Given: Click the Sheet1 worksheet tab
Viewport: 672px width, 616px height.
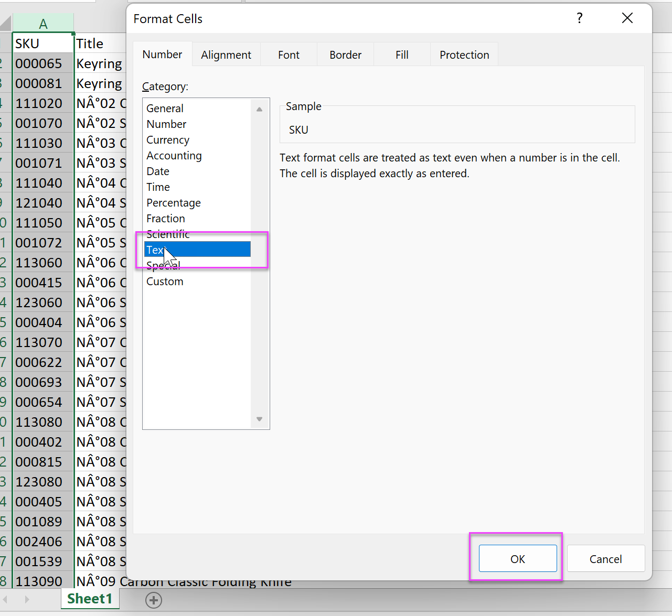Looking at the screenshot, I should coord(90,599).
